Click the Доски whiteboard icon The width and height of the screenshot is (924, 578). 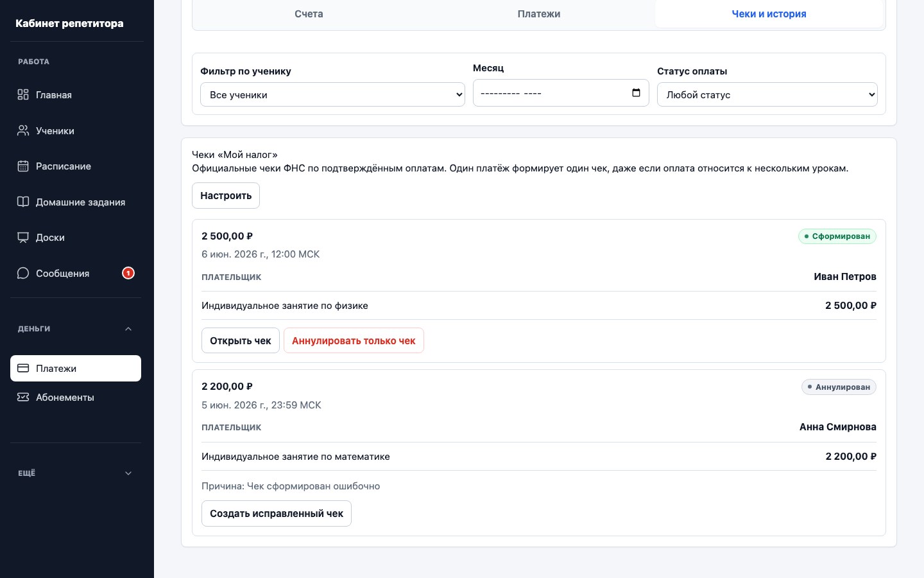click(x=23, y=238)
